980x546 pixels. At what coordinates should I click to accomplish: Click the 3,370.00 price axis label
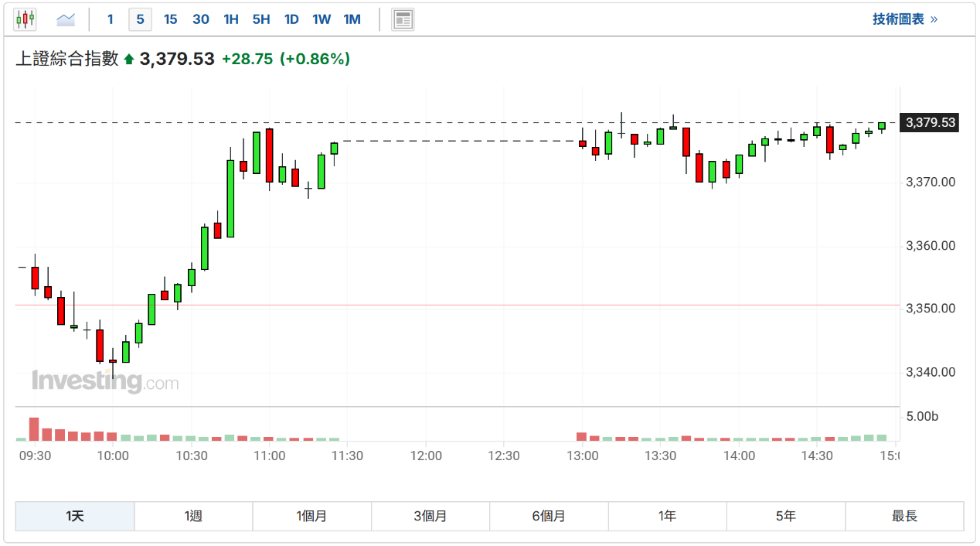coord(931,183)
